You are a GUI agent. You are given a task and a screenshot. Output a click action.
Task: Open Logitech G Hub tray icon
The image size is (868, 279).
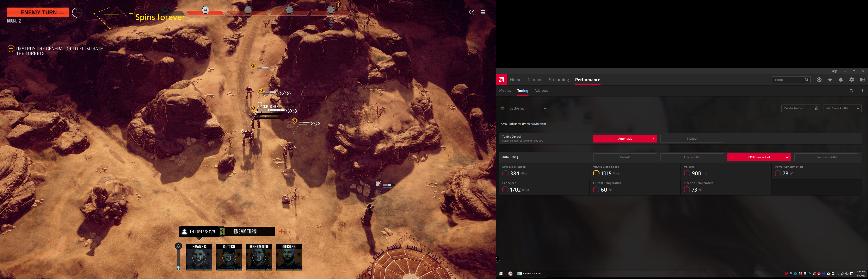(796, 274)
